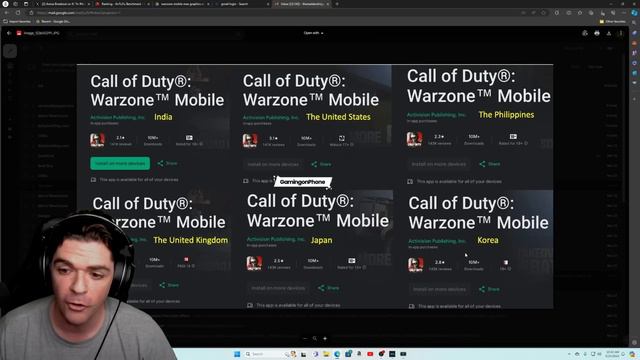Switch to the warzone mobile max graphics tab
This screenshot has height=360, width=640.
point(182,4)
